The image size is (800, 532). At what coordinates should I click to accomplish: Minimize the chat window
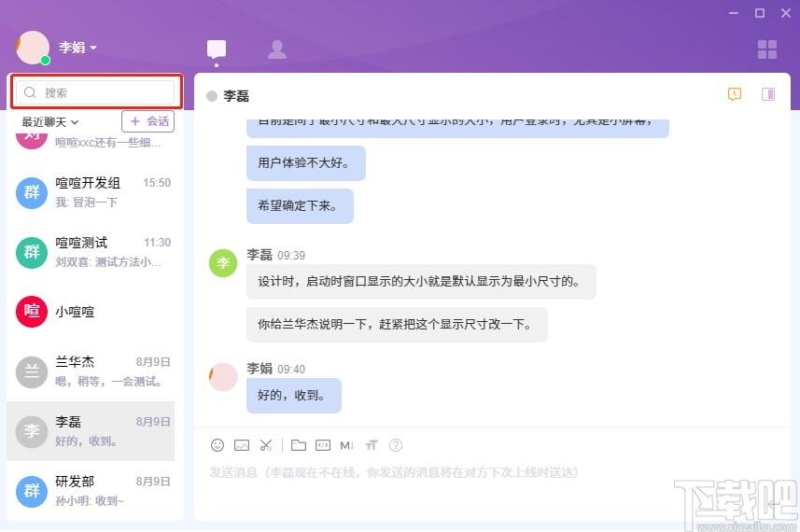pyautogui.click(x=734, y=13)
